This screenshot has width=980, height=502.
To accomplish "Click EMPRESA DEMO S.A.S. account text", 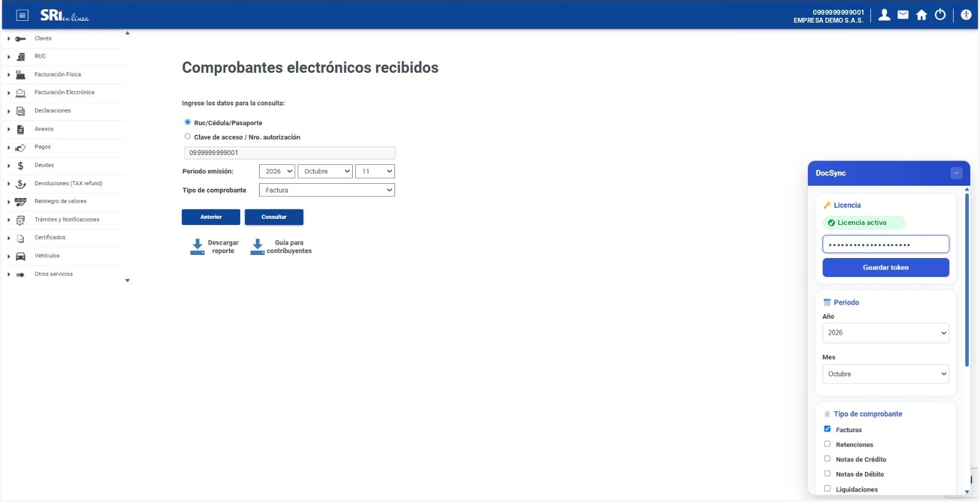I will (828, 20).
